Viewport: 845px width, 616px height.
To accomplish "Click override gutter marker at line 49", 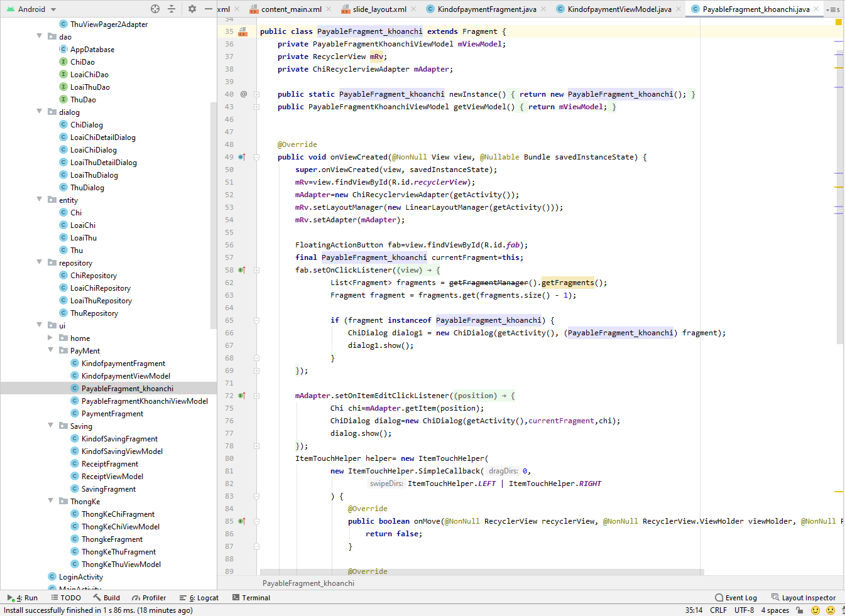I will pos(243,157).
